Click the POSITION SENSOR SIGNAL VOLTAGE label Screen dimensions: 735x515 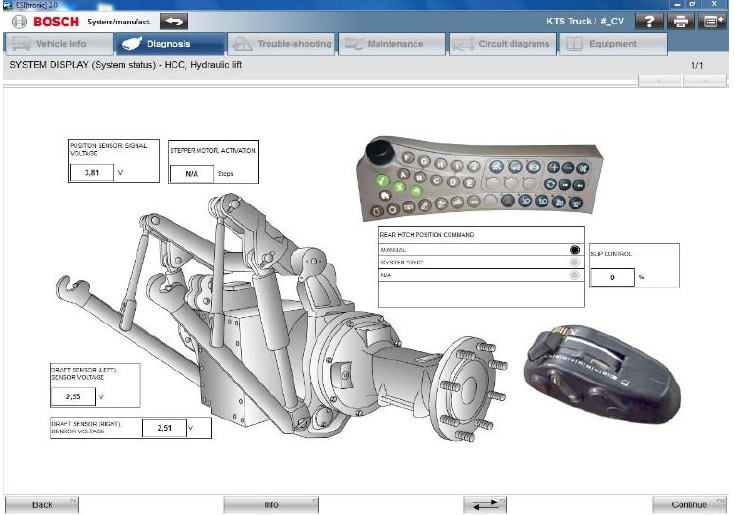[108, 149]
